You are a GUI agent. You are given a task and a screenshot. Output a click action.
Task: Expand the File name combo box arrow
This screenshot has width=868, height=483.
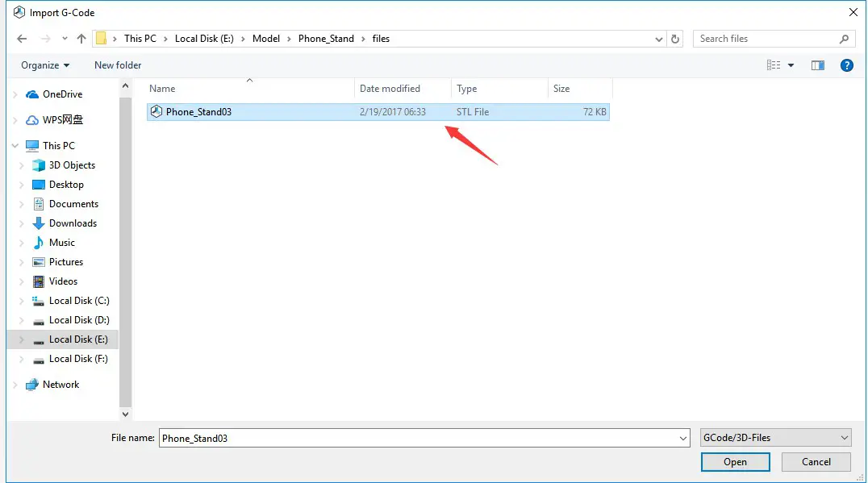click(684, 437)
